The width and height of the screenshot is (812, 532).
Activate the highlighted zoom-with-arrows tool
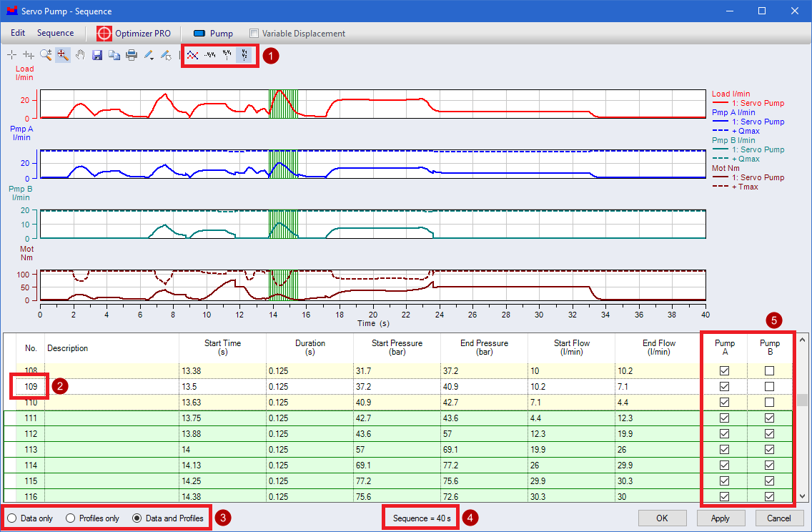point(63,55)
